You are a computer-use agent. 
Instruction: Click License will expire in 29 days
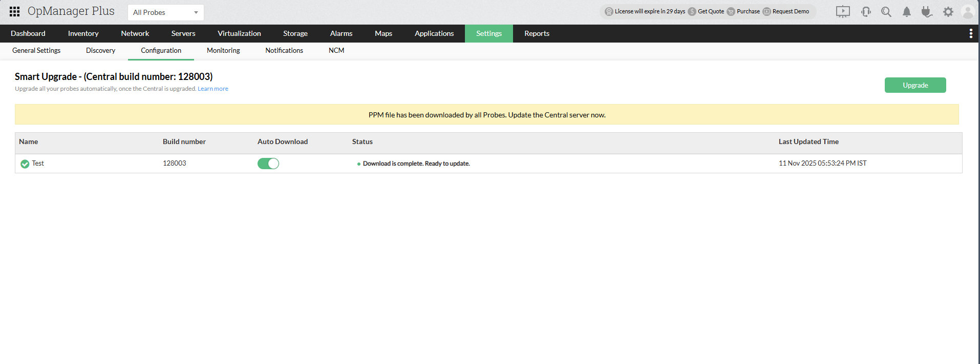[x=650, y=11]
